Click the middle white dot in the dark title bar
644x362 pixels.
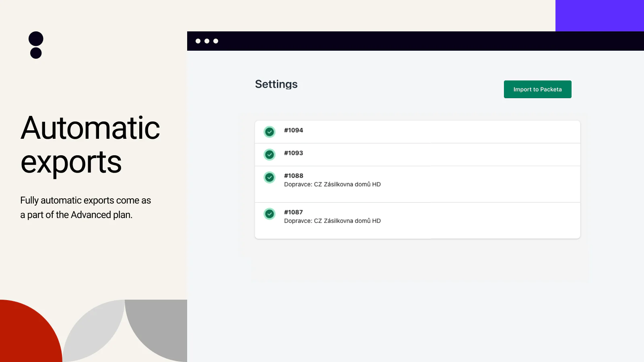207,41
